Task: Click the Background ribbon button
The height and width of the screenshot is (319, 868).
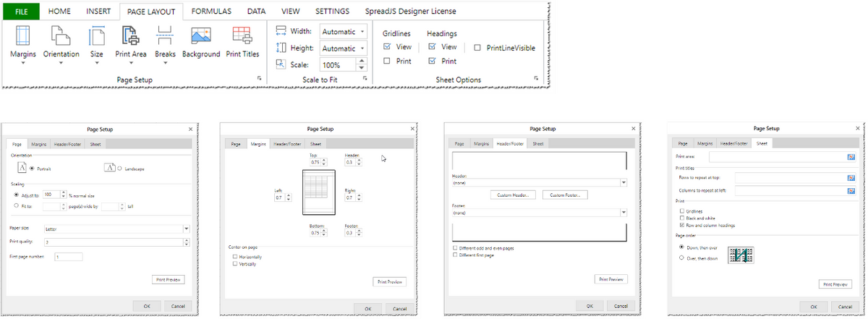Action: click(x=201, y=42)
